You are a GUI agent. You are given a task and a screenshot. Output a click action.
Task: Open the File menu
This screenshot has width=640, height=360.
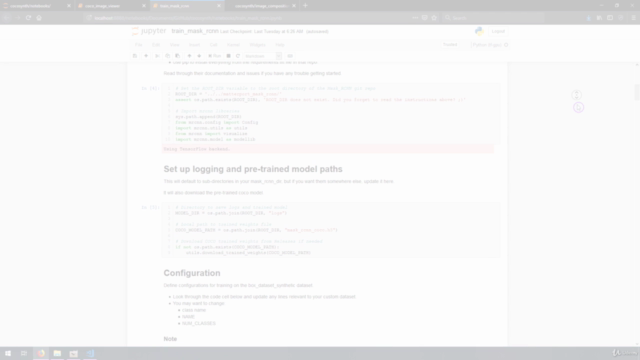(x=138, y=45)
